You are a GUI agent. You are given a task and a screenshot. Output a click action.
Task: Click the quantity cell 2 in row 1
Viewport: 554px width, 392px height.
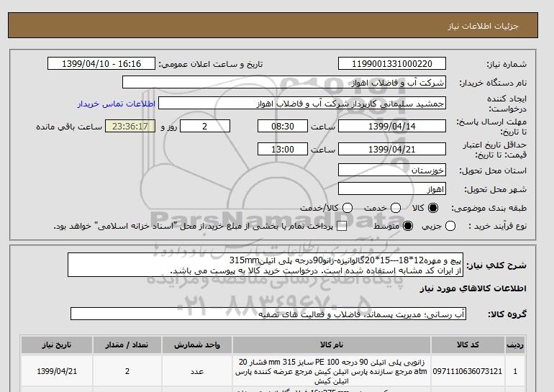127,371
